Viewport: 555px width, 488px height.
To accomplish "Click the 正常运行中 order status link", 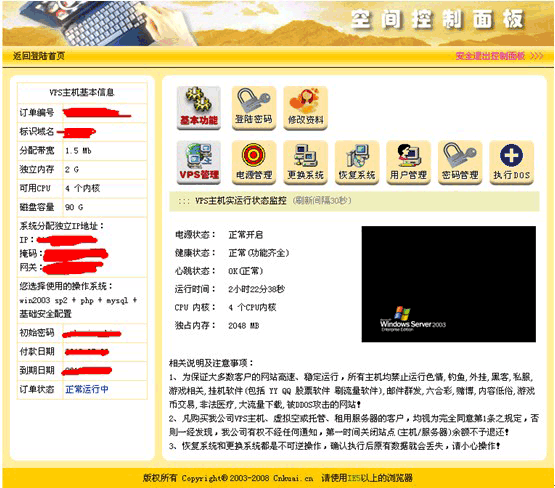I will [x=87, y=389].
